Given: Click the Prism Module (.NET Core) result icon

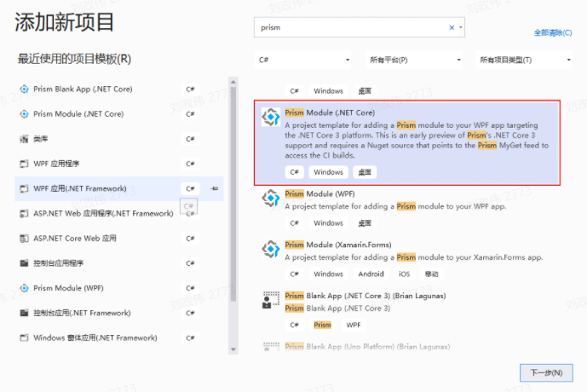Looking at the screenshot, I should click(x=271, y=118).
